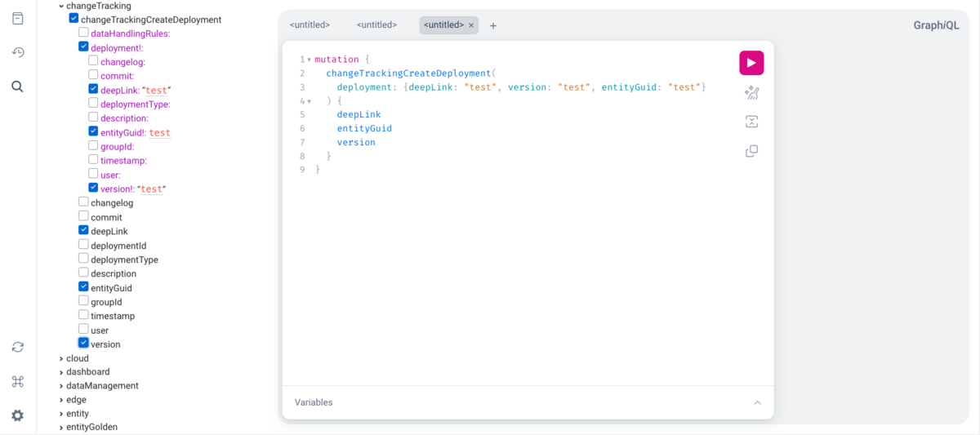Uncheck the deepLink return field
This screenshot has width=980, height=435.
click(83, 230)
